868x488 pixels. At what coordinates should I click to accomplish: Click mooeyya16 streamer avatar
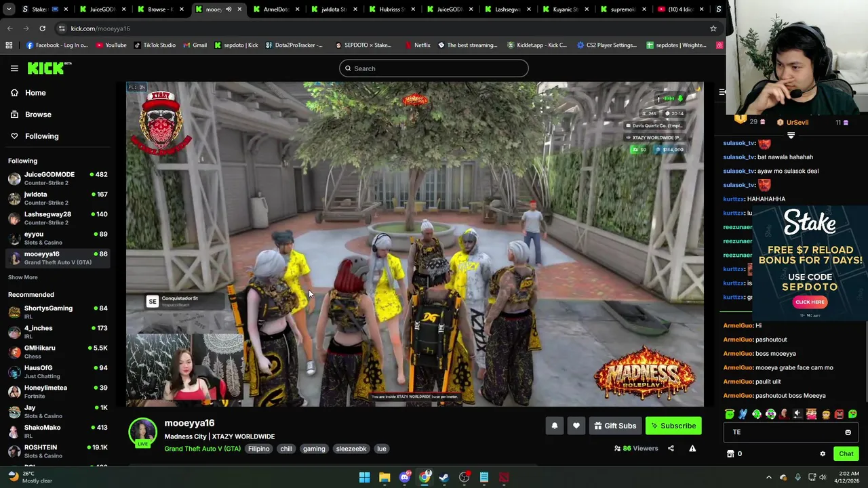pyautogui.click(x=142, y=432)
